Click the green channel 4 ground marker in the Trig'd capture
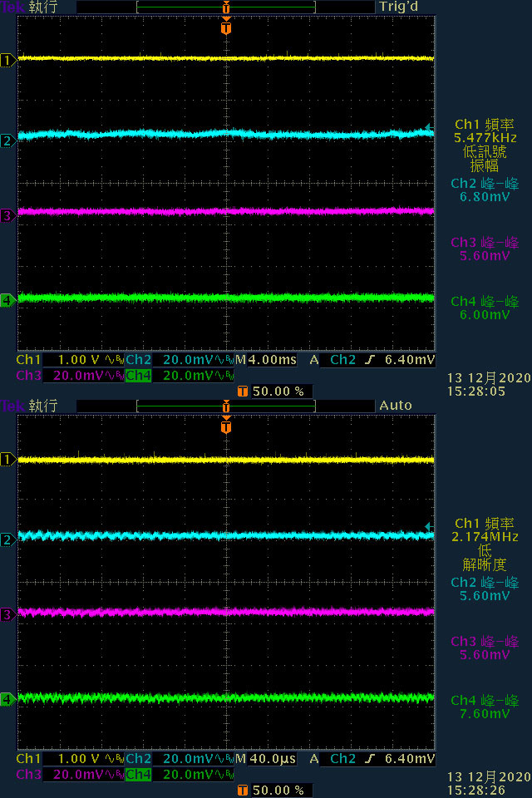Image resolution: width=532 pixels, height=798 pixels. [x=7, y=300]
